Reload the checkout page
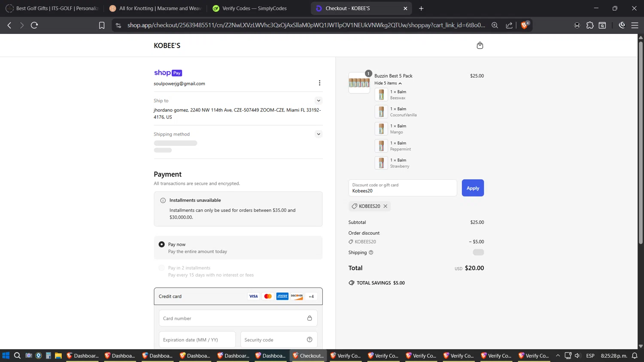The width and height of the screenshot is (644, 362). (x=34, y=25)
